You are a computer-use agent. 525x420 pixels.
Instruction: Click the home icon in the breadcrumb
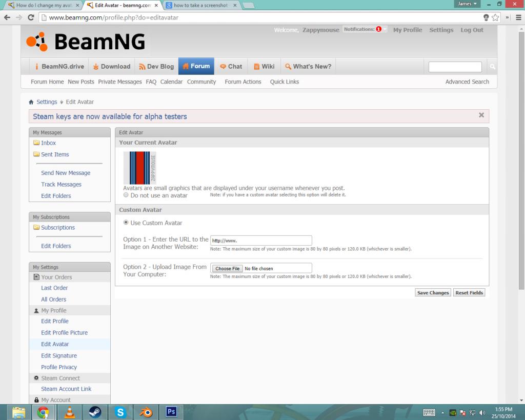click(x=31, y=102)
